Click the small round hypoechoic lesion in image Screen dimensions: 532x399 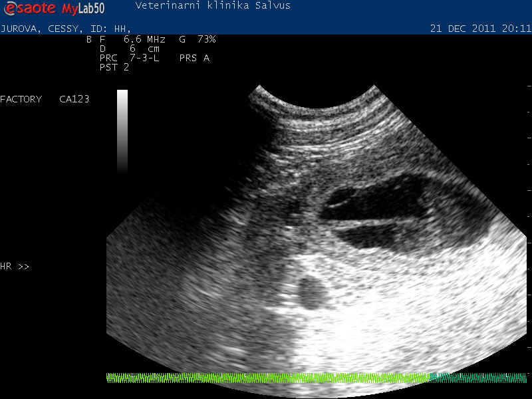[x=313, y=294]
